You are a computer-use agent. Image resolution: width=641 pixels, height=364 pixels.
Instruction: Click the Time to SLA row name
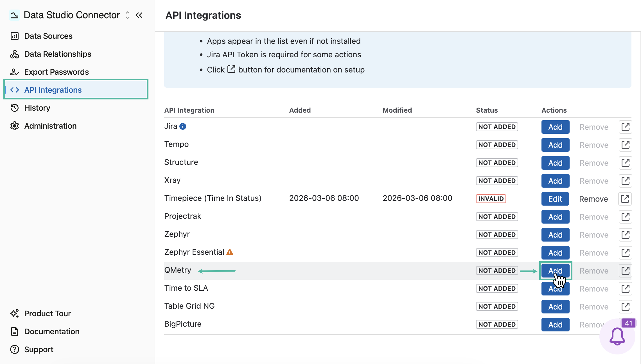click(x=186, y=288)
